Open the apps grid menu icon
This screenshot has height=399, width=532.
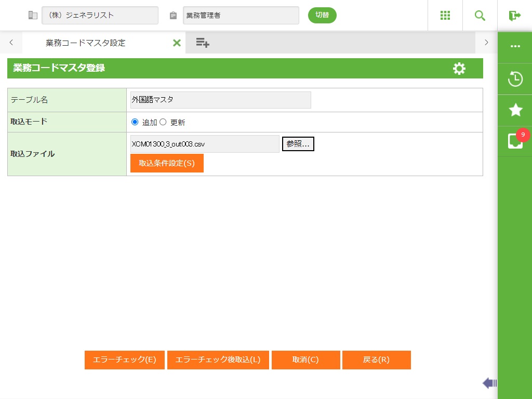point(445,15)
